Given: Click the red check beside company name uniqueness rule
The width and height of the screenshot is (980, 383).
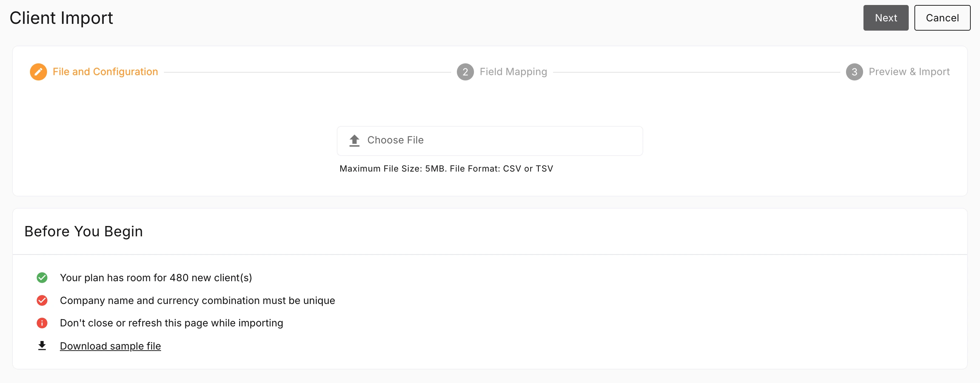Looking at the screenshot, I should click(42, 300).
